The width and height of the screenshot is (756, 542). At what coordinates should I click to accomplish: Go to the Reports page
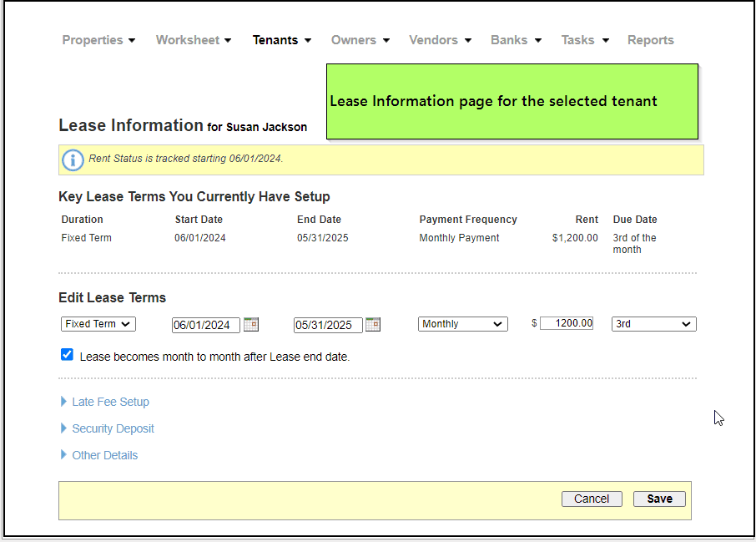pyautogui.click(x=650, y=40)
